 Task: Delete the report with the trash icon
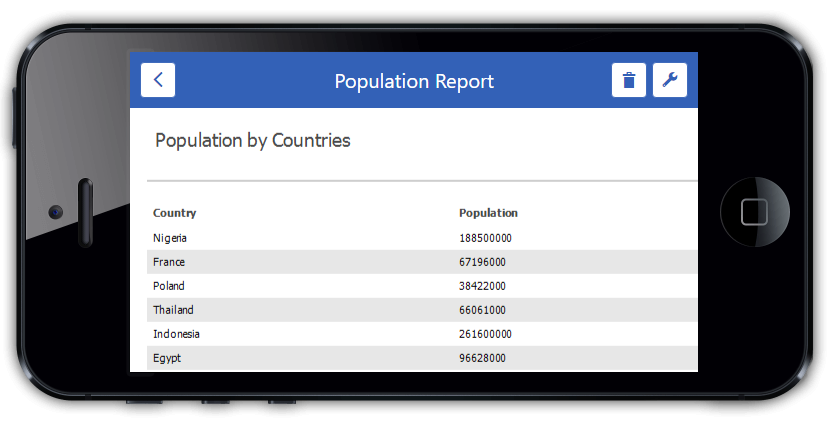pos(629,80)
